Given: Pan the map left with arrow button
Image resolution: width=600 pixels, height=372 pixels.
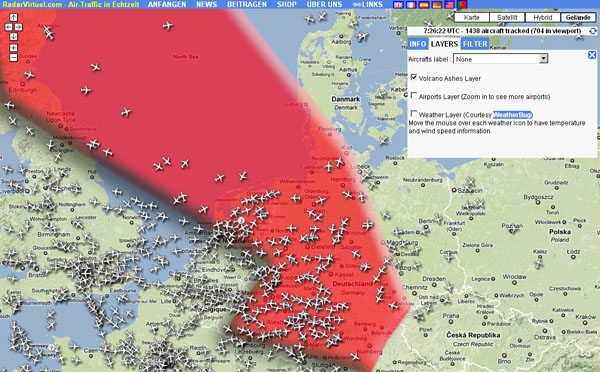Looking at the screenshot, I should [8, 27].
